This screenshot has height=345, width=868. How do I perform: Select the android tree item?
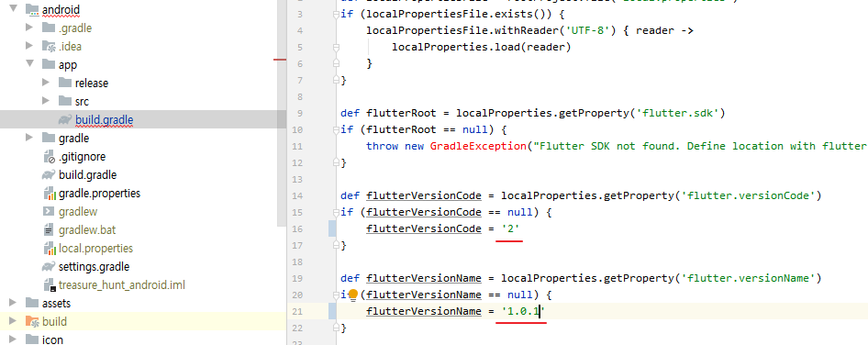click(61, 9)
